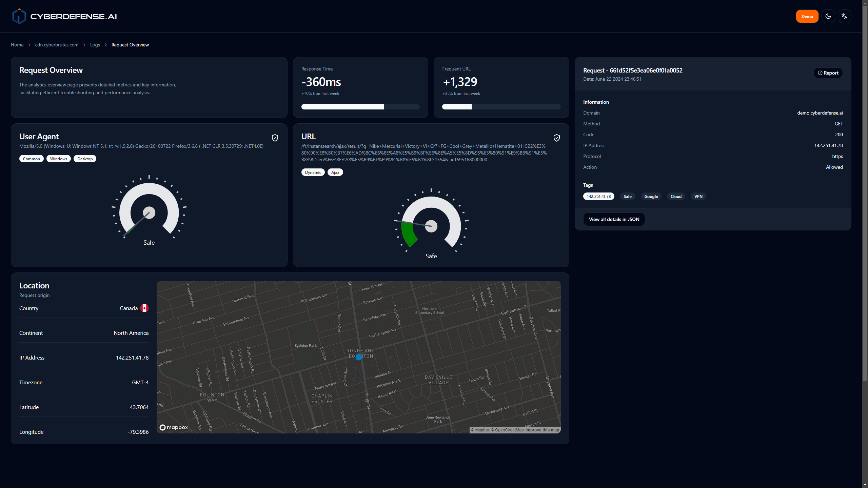Click the URL shield check icon
Screen dimensions: 868x488
tap(557, 138)
